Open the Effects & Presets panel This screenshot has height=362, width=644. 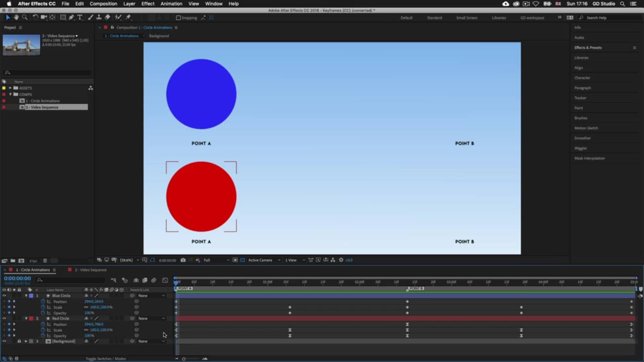(588, 48)
